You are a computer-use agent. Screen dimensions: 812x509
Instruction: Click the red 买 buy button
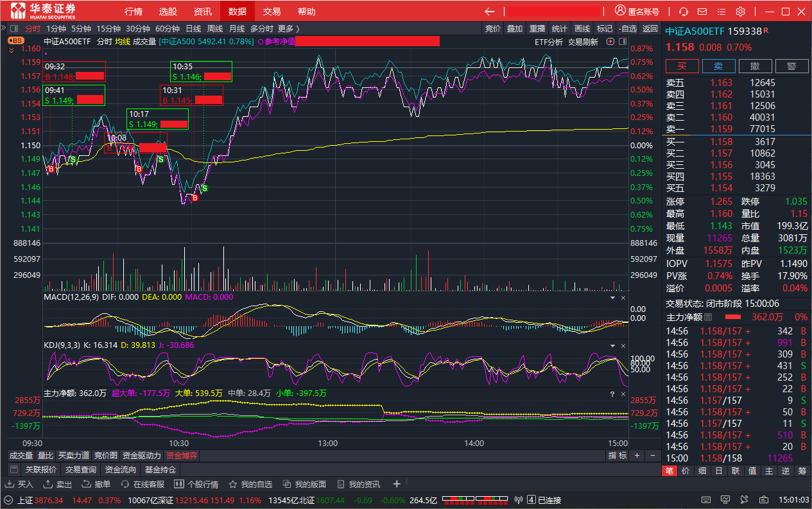pyautogui.click(x=682, y=66)
